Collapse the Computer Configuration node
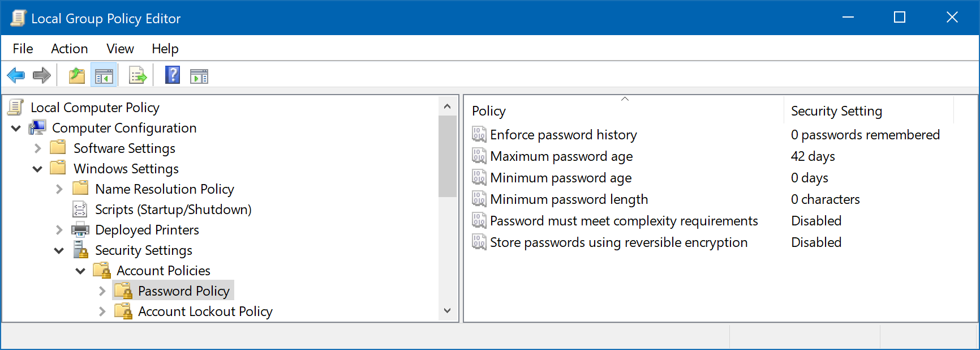Viewport: 980px width, 350px height. coord(16,128)
